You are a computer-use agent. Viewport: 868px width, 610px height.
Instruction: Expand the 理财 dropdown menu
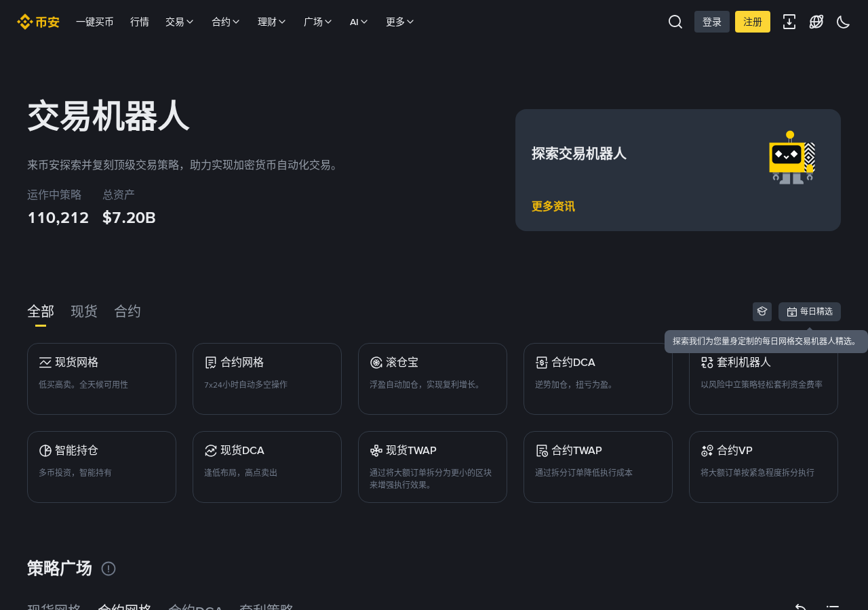coord(272,22)
